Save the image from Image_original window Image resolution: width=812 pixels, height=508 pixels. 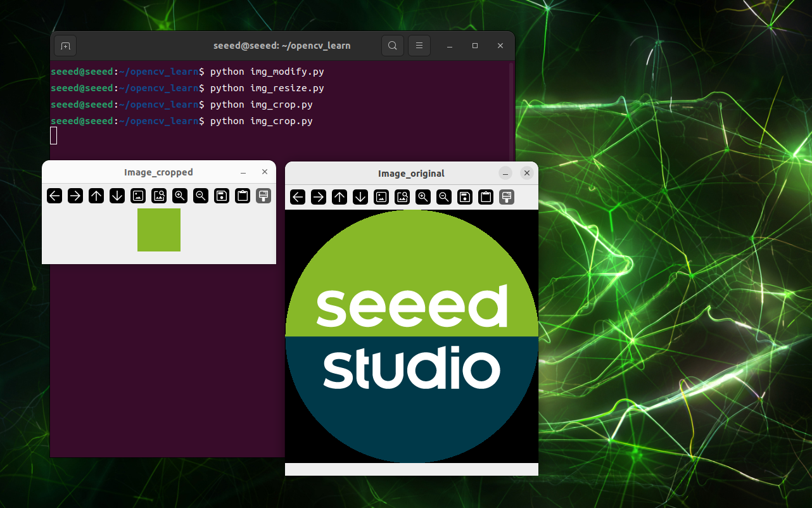click(x=465, y=197)
